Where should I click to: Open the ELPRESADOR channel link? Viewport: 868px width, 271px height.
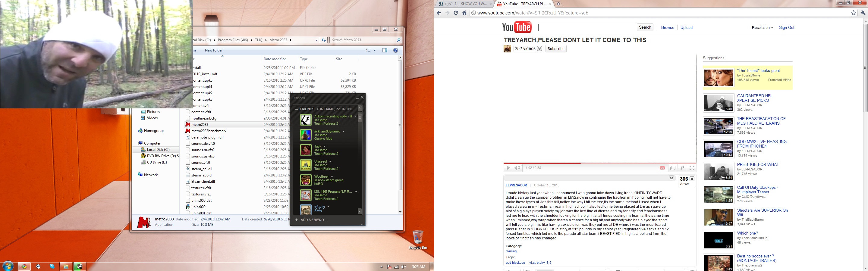pos(516,185)
